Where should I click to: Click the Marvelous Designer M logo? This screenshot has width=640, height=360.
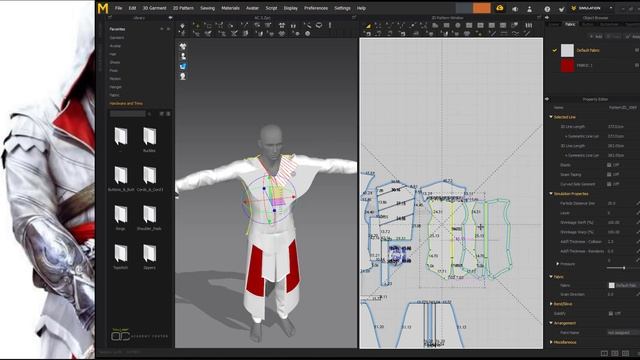103,8
